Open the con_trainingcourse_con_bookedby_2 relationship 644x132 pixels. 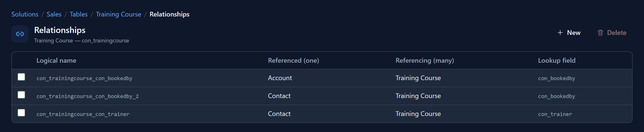point(88,96)
